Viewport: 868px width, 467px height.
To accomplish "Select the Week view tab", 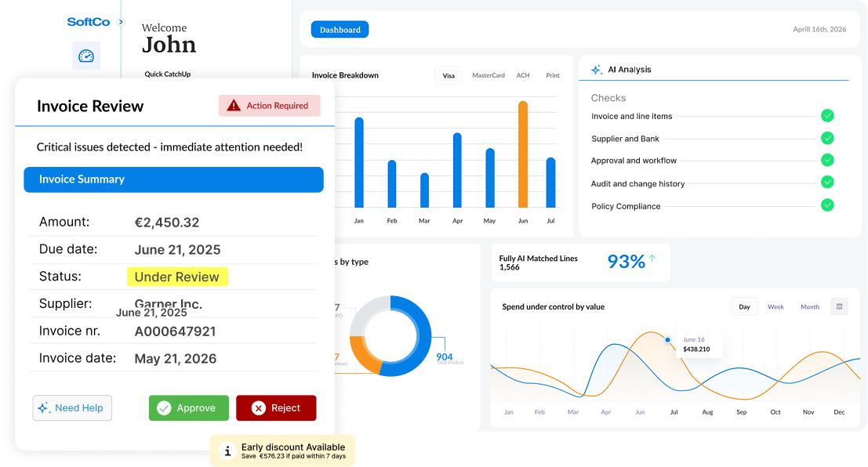I will pyautogui.click(x=775, y=307).
